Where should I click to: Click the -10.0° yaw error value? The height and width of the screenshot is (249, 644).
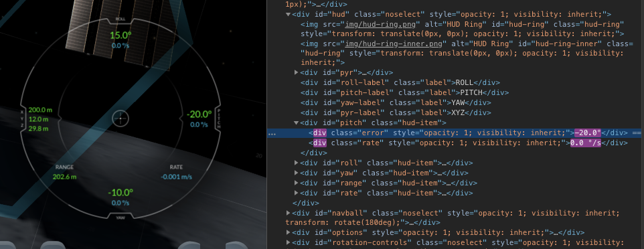pos(120,193)
